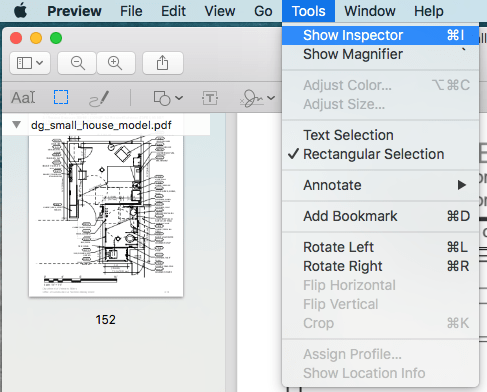Choose Show Magnifier menu item
The image size is (487, 392).
(x=380, y=54)
